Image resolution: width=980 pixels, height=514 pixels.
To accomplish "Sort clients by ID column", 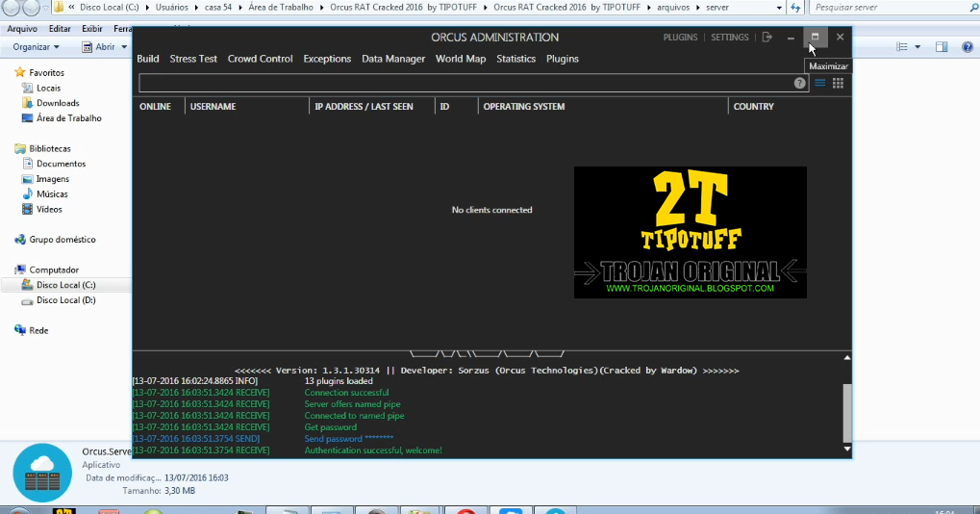I will tap(444, 106).
